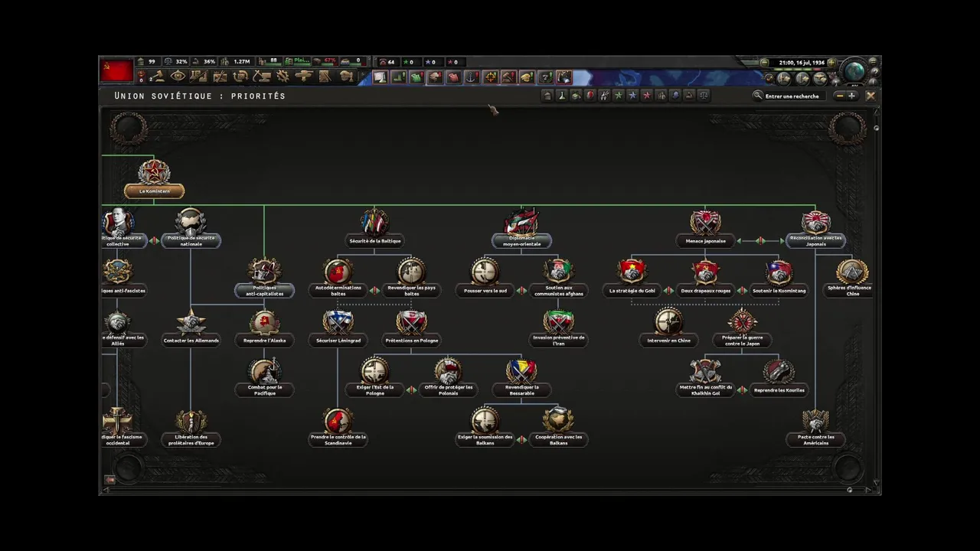
Task: Open decisions via the gavel icon
Action: coord(158,76)
